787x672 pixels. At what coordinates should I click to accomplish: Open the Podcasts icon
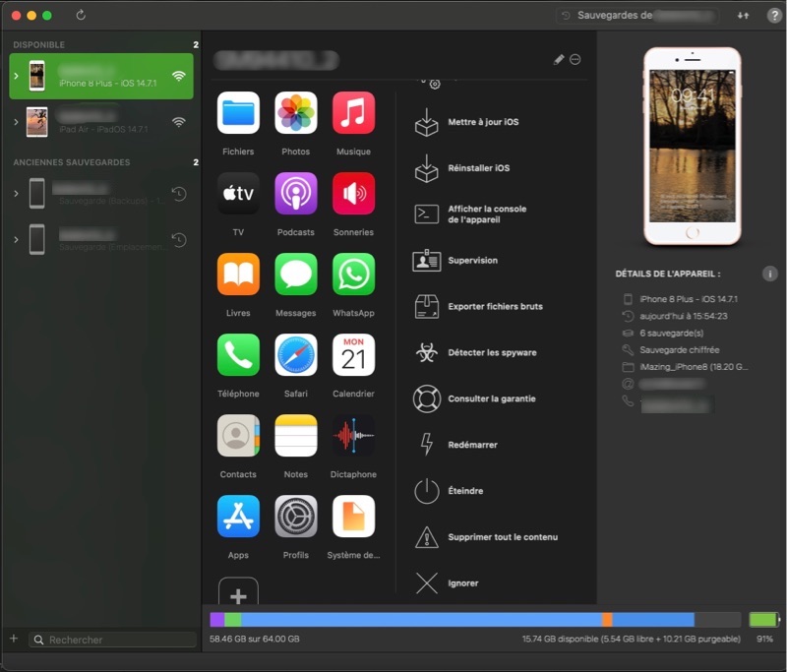(295, 194)
